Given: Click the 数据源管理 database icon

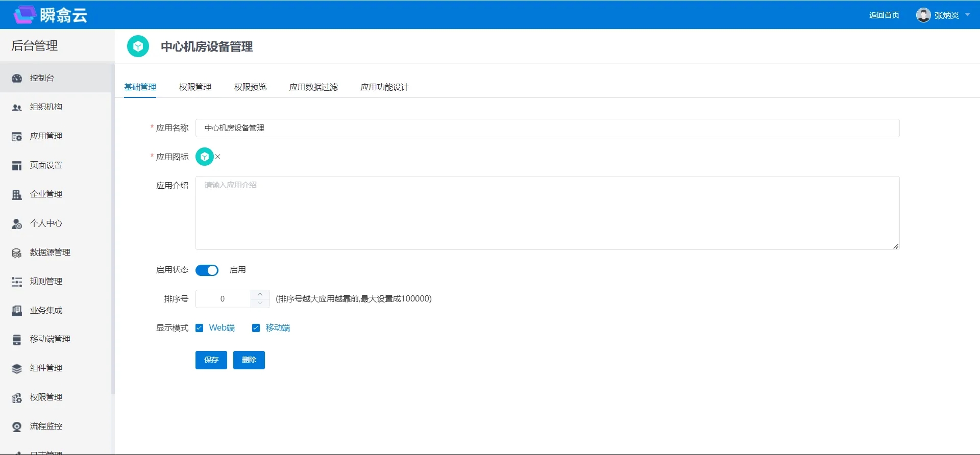Looking at the screenshot, I should pos(17,252).
